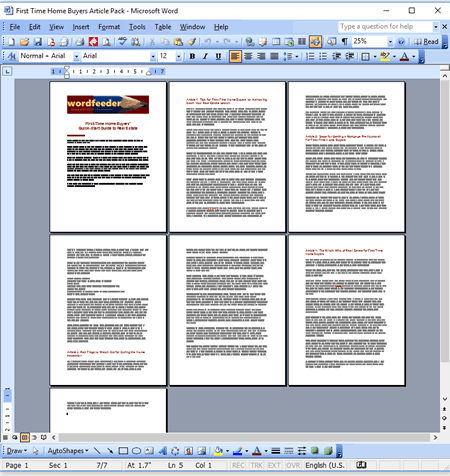Click the Undo arrow
The width and height of the screenshot is (450, 476).
click(x=208, y=42)
